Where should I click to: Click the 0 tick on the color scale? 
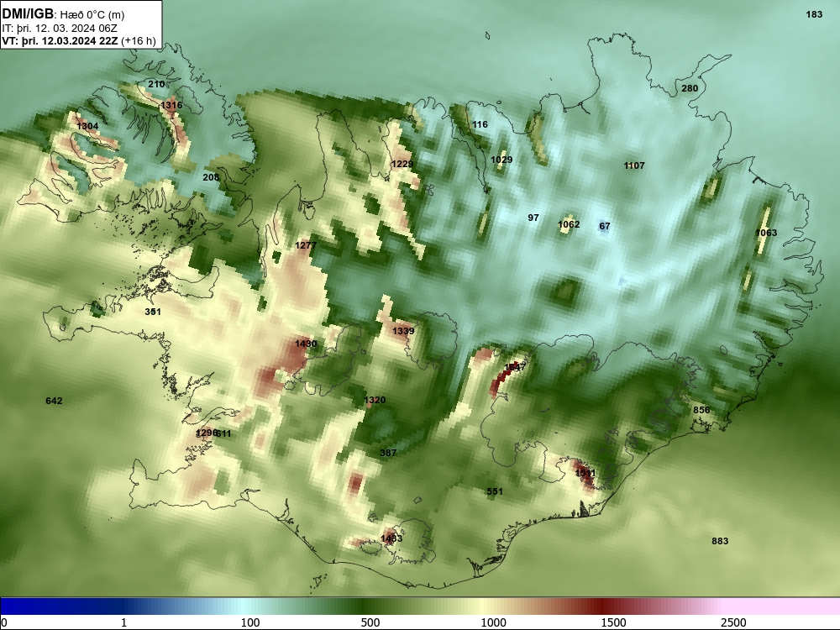coord(4,622)
